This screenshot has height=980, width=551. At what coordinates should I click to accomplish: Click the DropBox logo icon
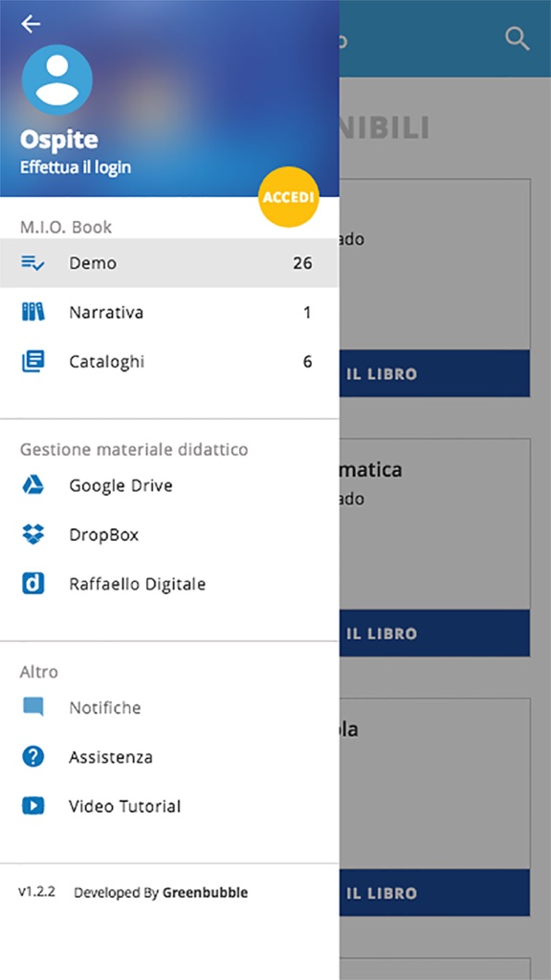33,534
